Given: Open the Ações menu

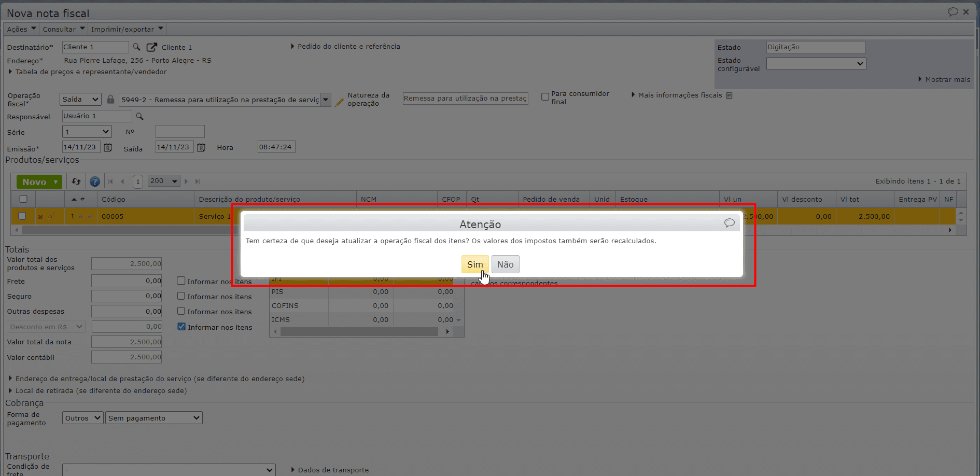Looking at the screenshot, I should [x=21, y=29].
